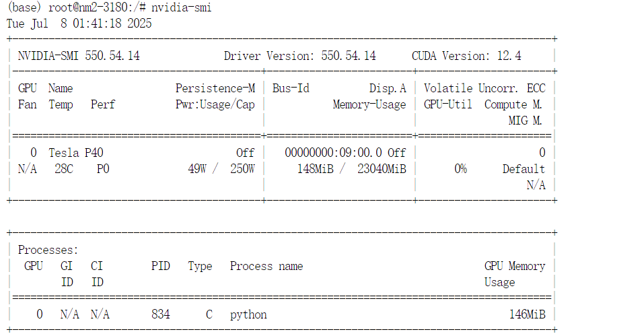Click the PID 834 entry
This screenshot has height=336, width=644.
[161, 314]
